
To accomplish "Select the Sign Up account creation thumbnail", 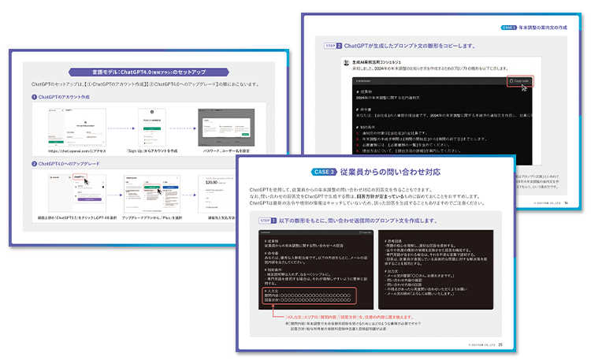I will tap(150, 127).
